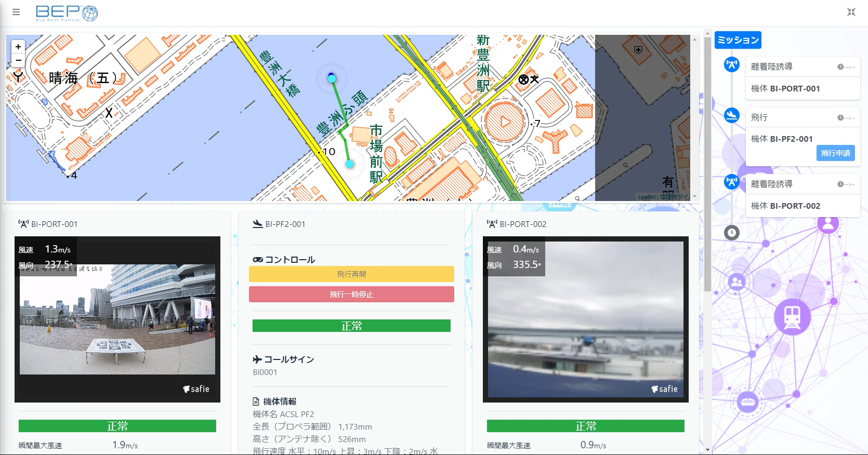868x455 pixels.
Task: Click the 飛行再開 button
Action: pyautogui.click(x=351, y=274)
